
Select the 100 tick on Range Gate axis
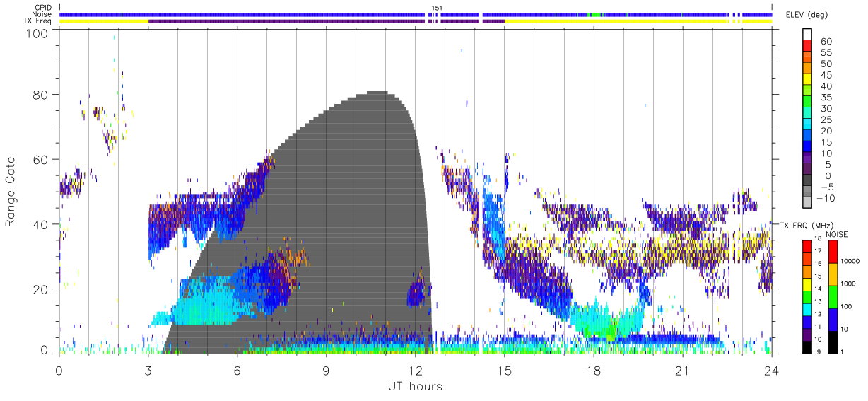pyautogui.click(x=36, y=33)
